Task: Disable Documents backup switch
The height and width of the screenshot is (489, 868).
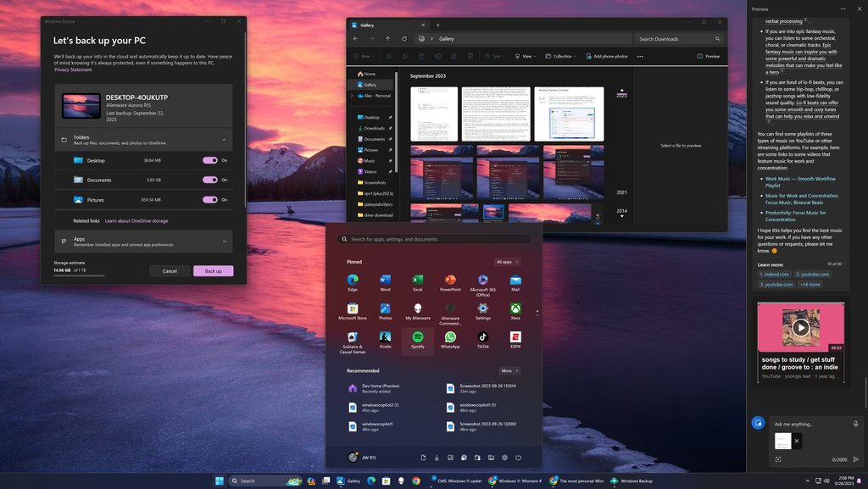Action: 211,180
